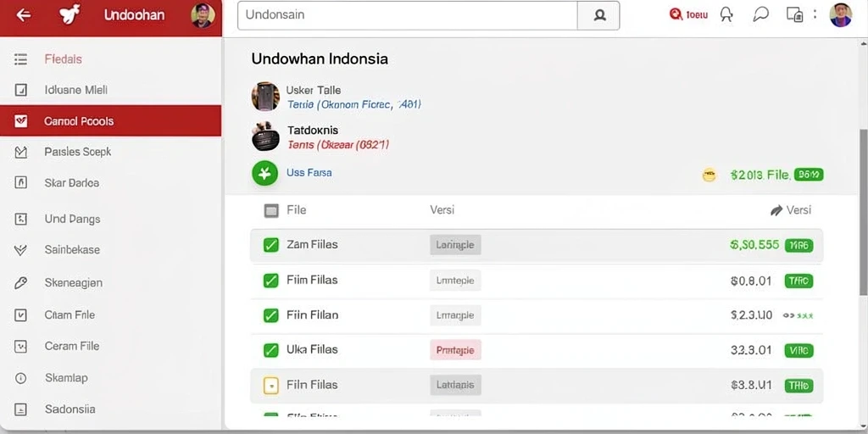Click the green badge on Fiim Fiilas row
This screenshot has width=868, height=434.
pos(798,281)
